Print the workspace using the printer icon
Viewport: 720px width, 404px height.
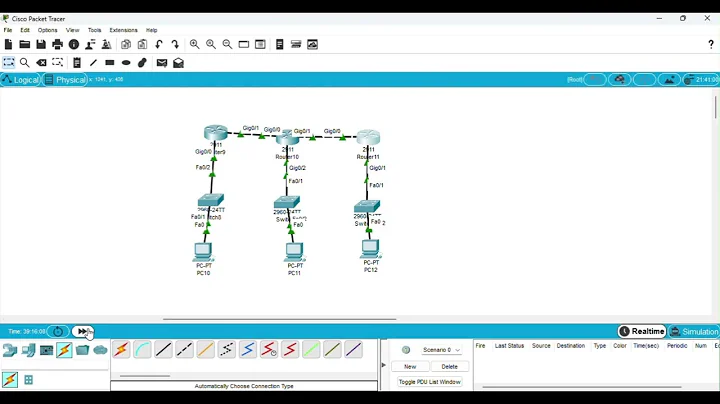(x=57, y=45)
